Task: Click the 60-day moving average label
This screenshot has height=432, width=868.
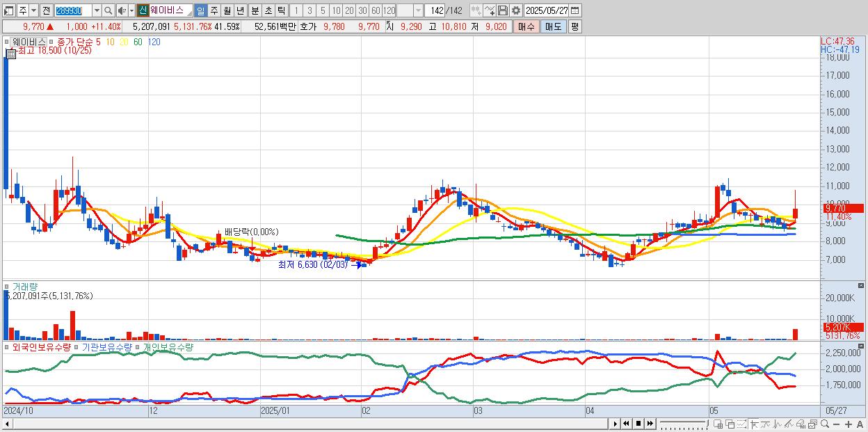Action: point(137,42)
